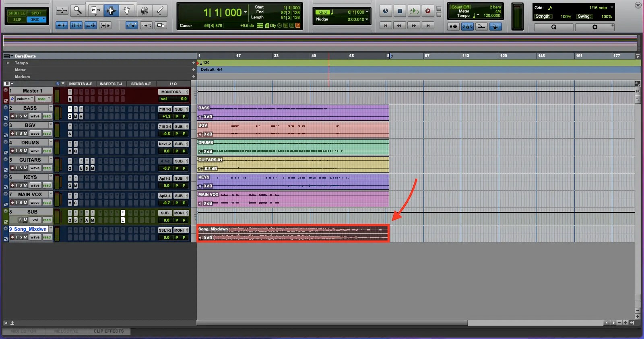The width and height of the screenshot is (644, 339).
Task: Click the Play transport button
Action: pos(414,11)
